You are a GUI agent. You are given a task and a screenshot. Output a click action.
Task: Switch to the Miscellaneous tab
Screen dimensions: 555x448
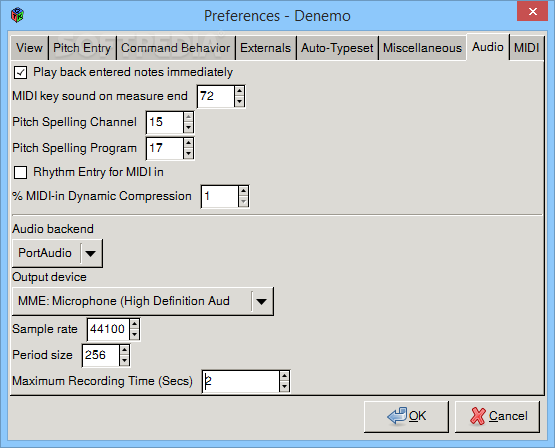tap(422, 48)
